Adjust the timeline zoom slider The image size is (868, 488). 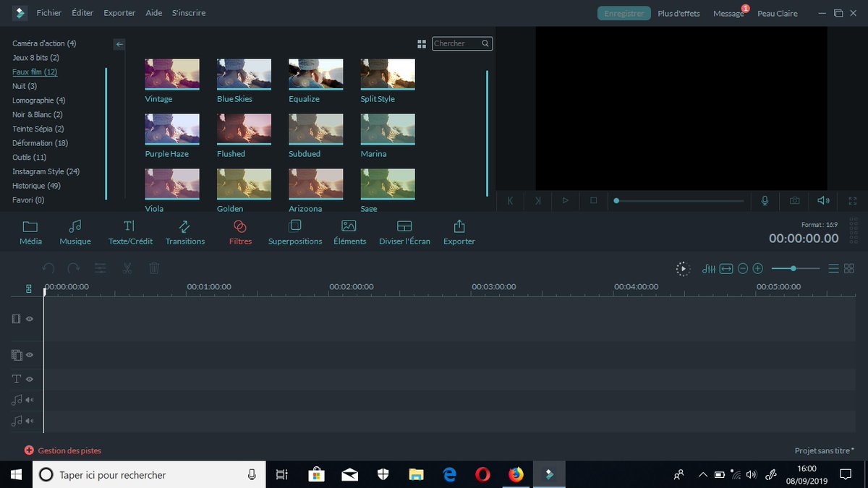[x=793, y=268]
